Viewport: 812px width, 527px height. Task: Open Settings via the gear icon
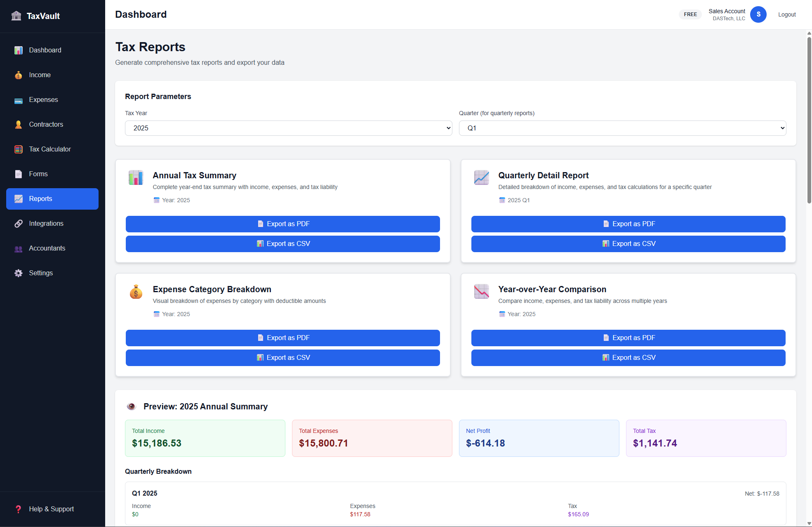(19, 273)
